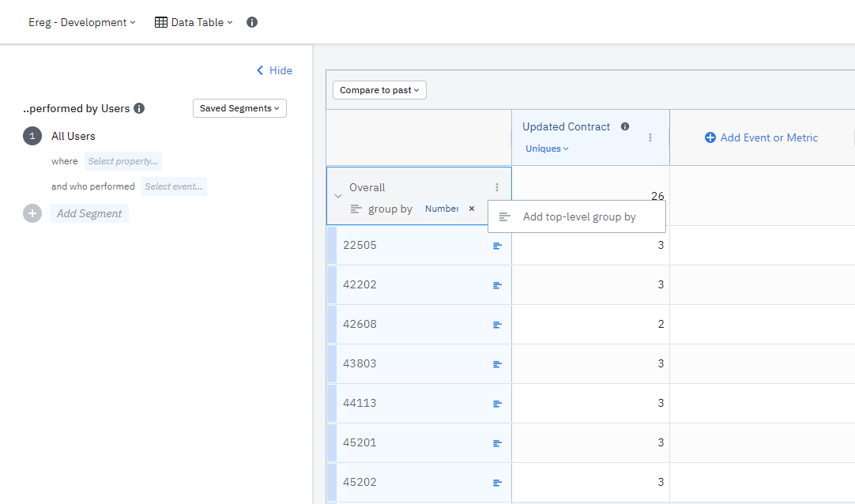Click the Select property input field
855x504 pixels.
tap(122, 161)
